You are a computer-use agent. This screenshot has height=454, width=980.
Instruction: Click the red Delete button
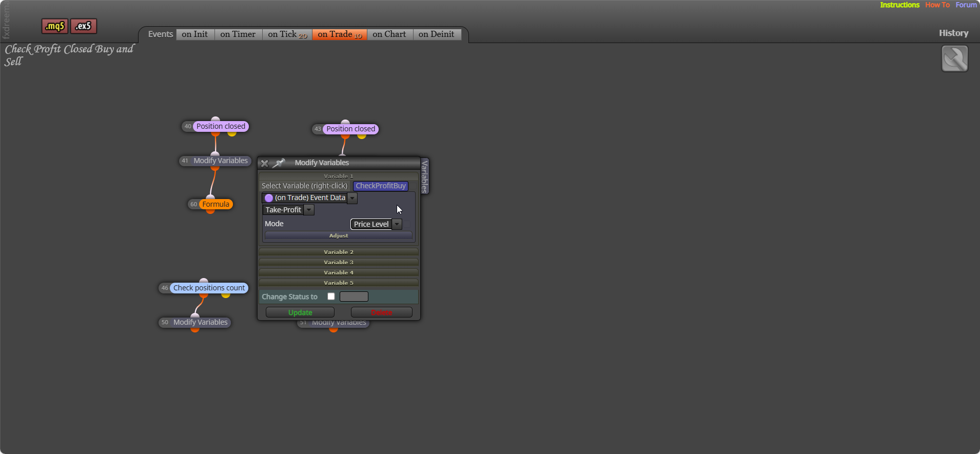tap(381, 312)
